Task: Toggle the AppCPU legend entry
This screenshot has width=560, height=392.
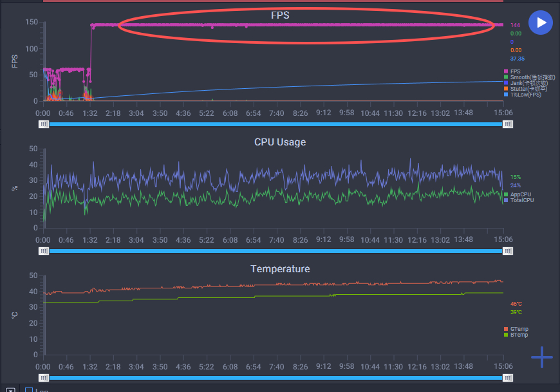Action: (x=518, y=194)
